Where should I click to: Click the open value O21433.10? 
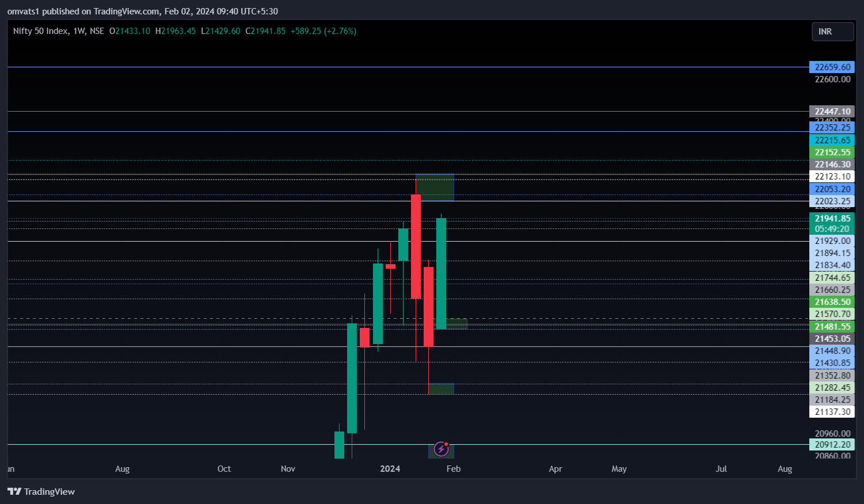130,31
